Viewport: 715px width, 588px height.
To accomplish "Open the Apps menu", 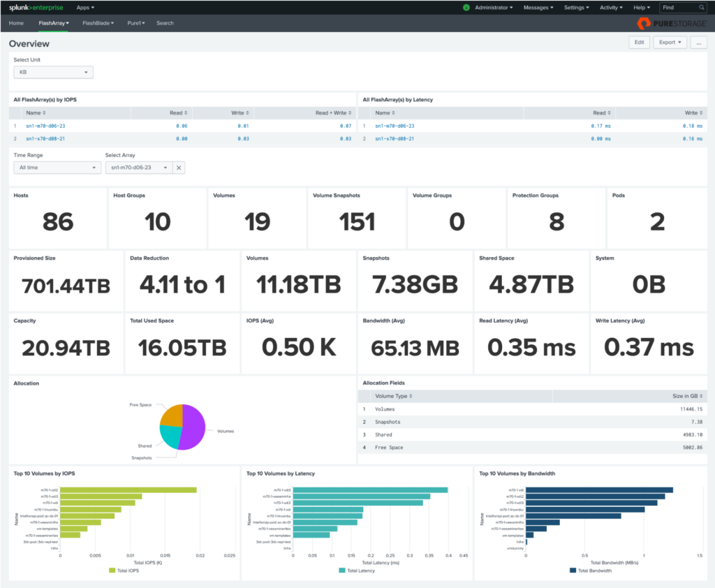I will coord(85,7).
